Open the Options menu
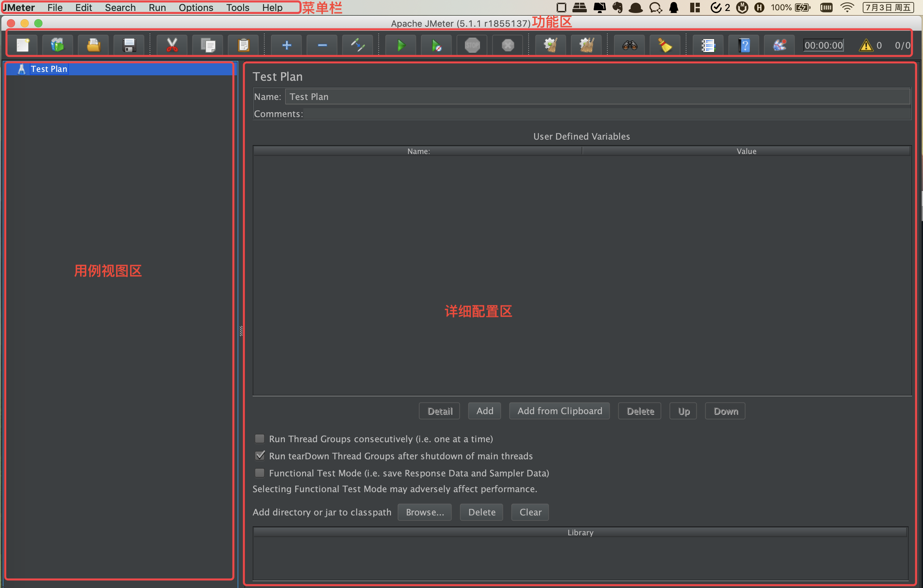 point(195,8)
